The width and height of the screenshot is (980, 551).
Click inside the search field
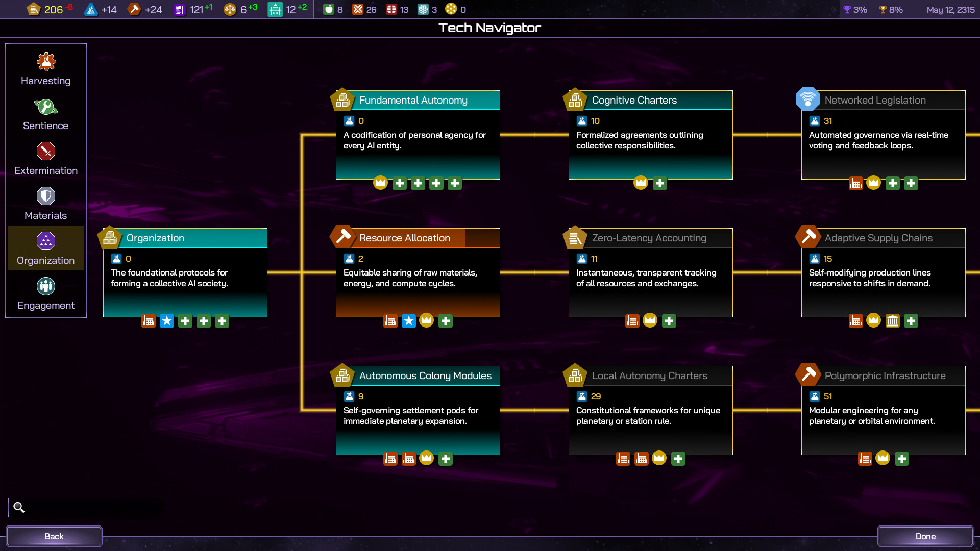pyautogui.click(x=84, y=508)
